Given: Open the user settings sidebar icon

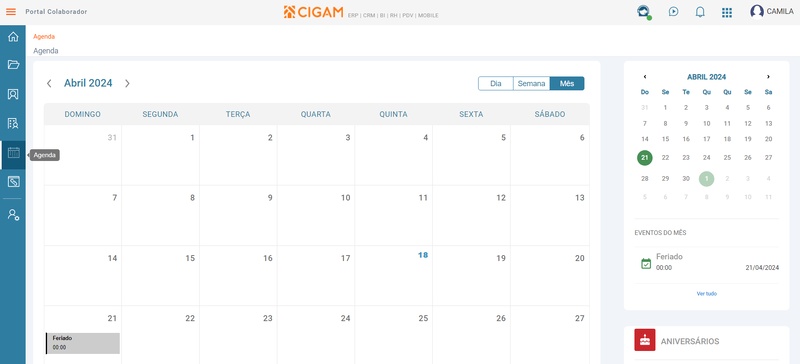Looking at the screenshot, I should click(13, 214).
